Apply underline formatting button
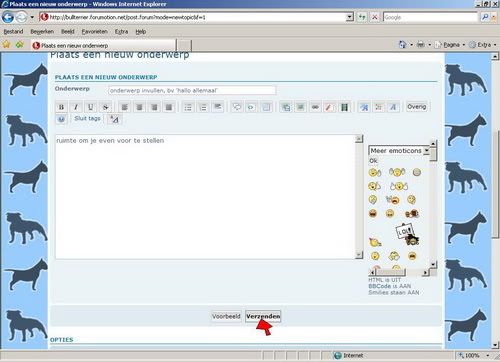Viewport: 500px width, 362px height. [90, 107]
